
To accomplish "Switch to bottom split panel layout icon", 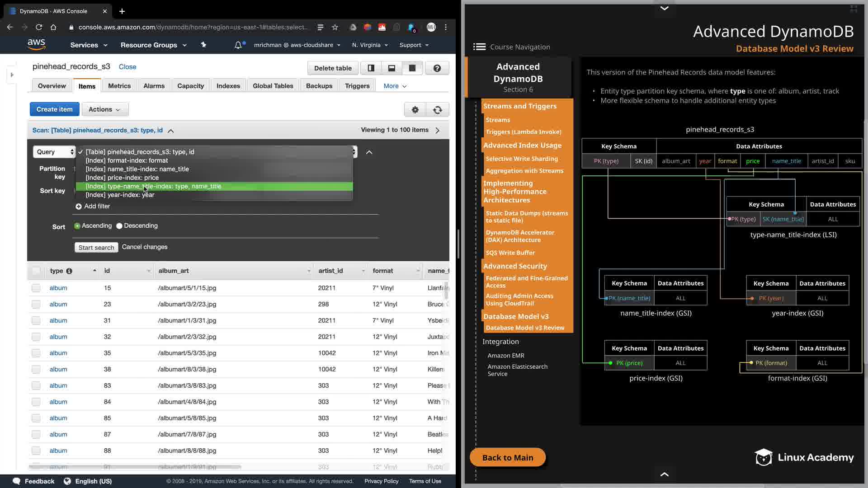I will pos(392,68).
